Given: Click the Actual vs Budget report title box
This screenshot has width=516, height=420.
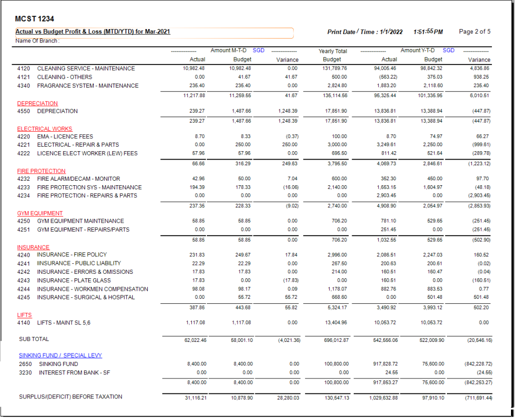Looking at the screenshot, I should (154, 33).
